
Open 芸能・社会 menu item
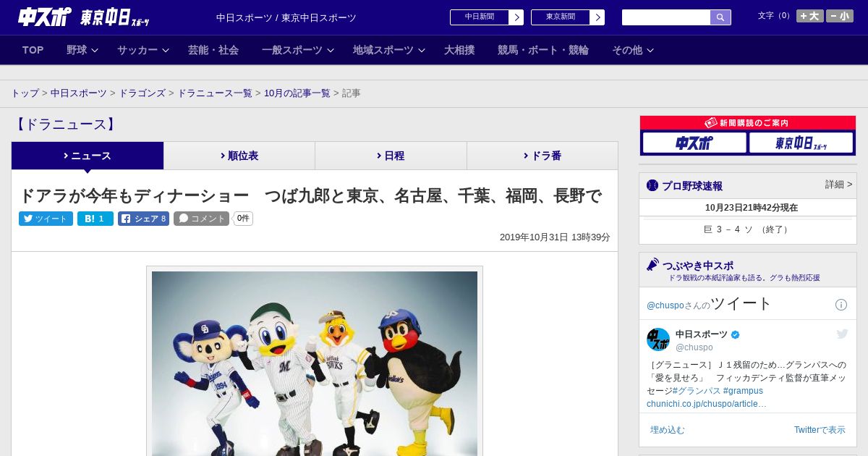click(213, 50)
